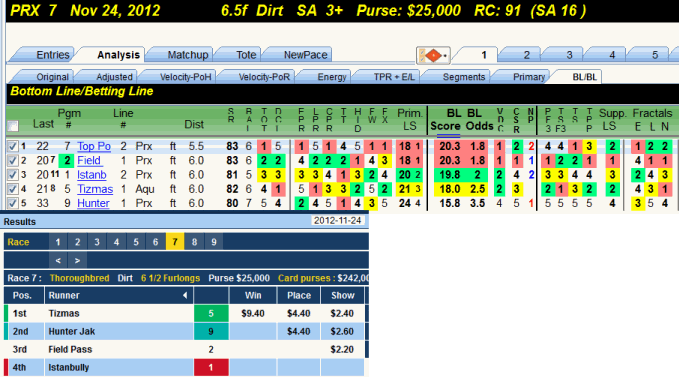Open the Field horse link

[89, 161]
